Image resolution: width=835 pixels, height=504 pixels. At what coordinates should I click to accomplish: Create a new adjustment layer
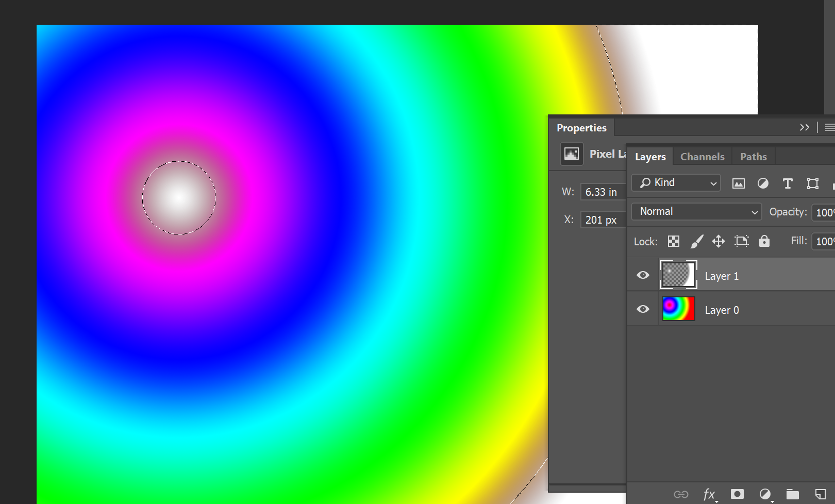tap(766, 494)
